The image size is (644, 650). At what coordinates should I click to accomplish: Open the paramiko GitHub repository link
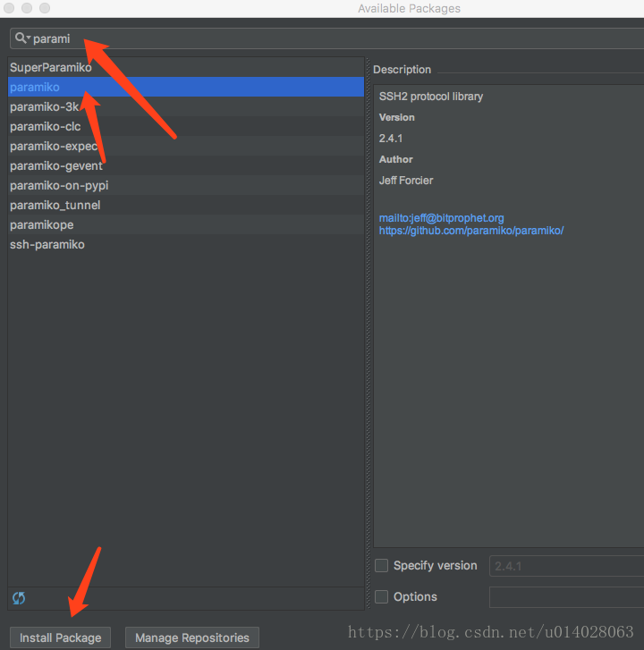pos(471,231)
